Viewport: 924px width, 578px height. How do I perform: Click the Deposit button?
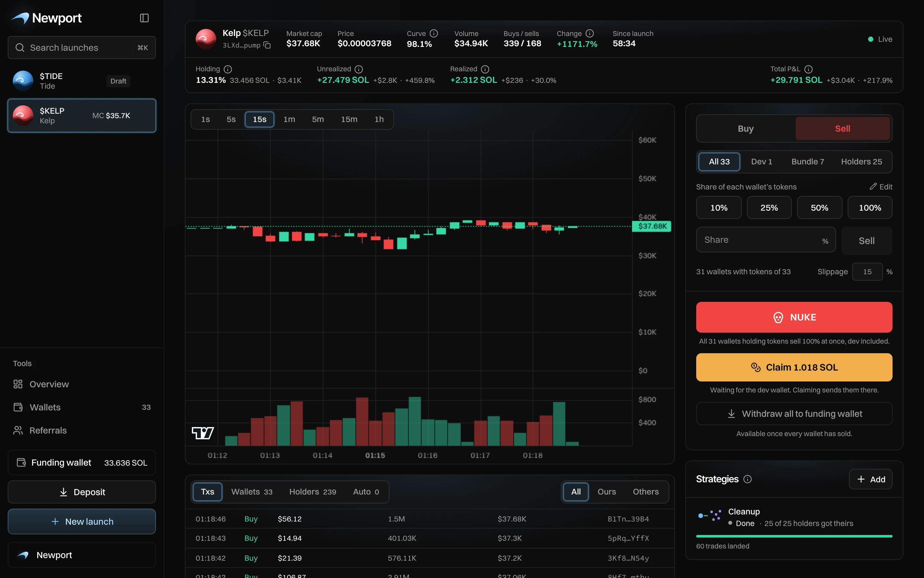click(82, 492)
